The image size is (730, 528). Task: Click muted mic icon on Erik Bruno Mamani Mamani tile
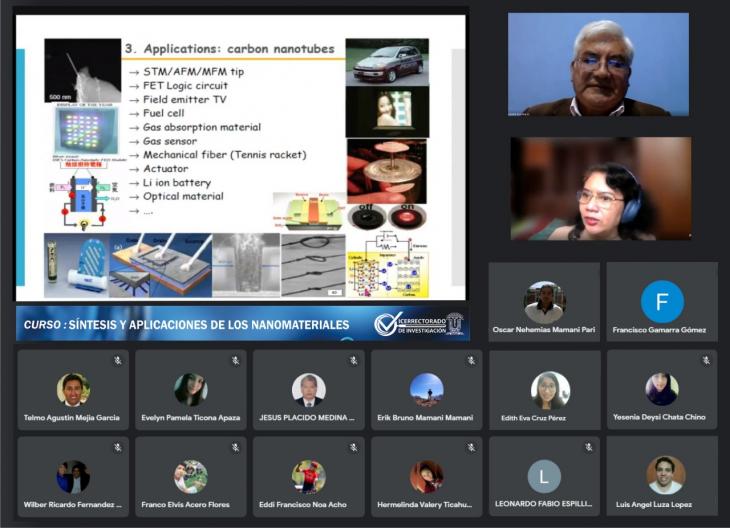coord(472,360)
